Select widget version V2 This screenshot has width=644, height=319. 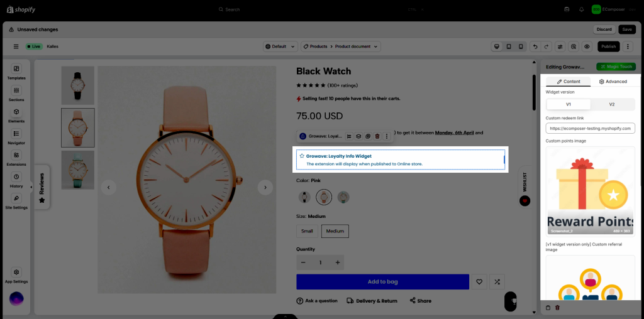[x=611, y=104]
